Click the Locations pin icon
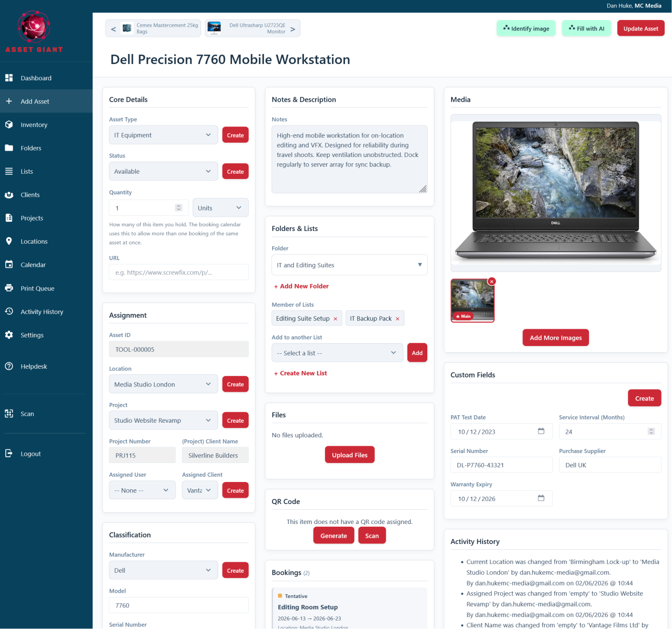 [x=9, y=242]
